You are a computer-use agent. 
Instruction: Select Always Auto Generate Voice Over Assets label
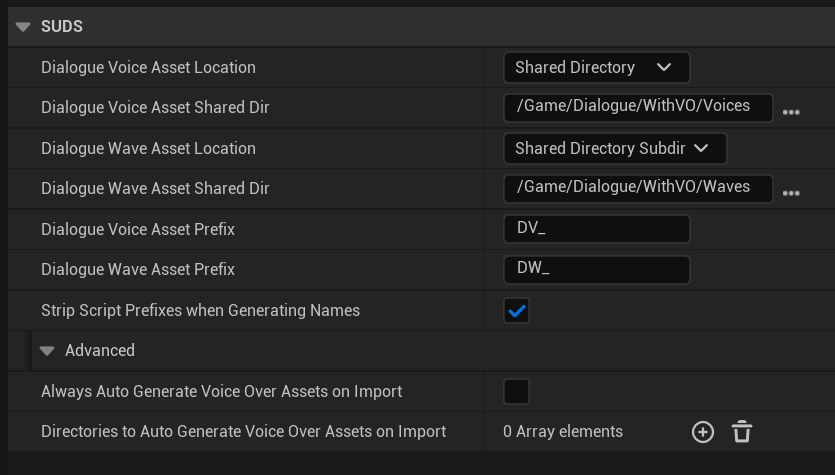[222, 391]
